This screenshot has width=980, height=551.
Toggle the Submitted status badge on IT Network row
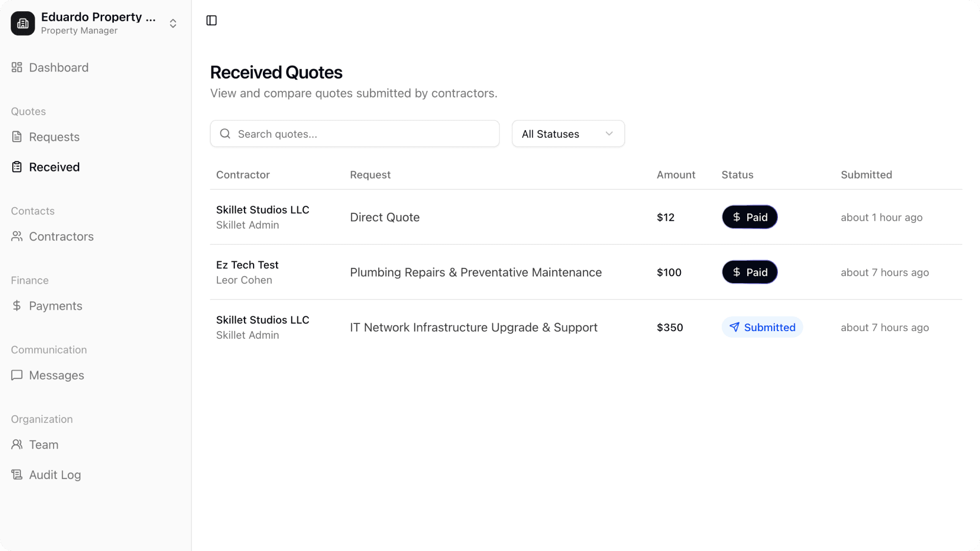pos(762,327)
